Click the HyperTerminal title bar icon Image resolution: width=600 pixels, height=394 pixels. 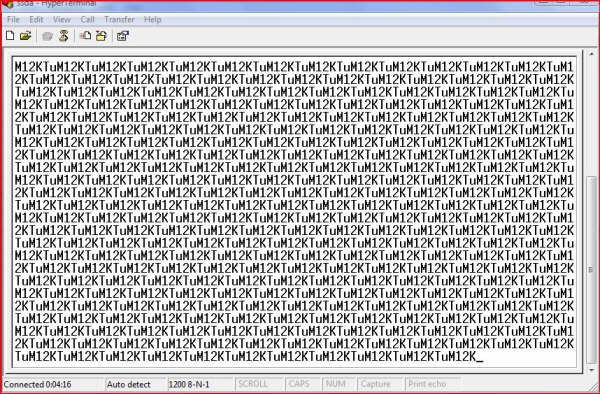click(8, 4)
